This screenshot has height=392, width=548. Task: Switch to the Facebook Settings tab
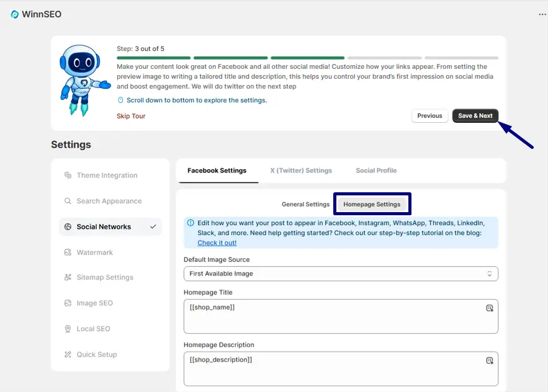[x=217, y=171]
